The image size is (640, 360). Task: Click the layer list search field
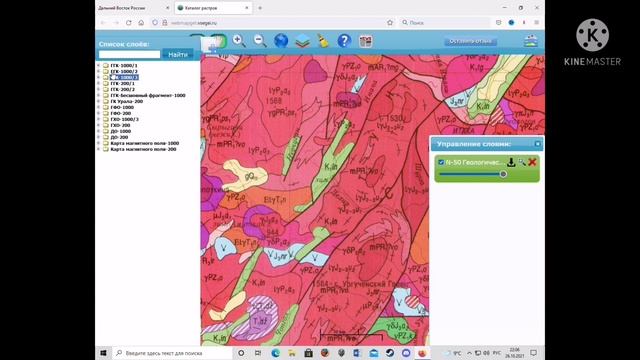tap(129, 54)
